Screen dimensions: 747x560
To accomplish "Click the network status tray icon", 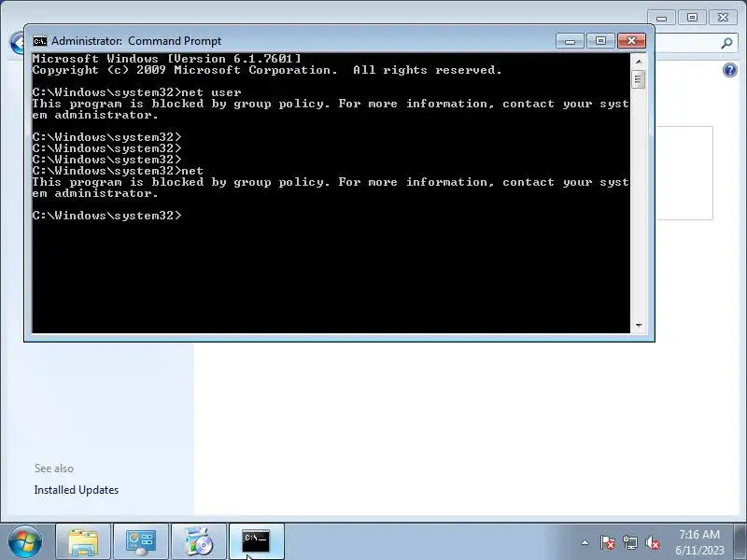I will coord(629,542).
